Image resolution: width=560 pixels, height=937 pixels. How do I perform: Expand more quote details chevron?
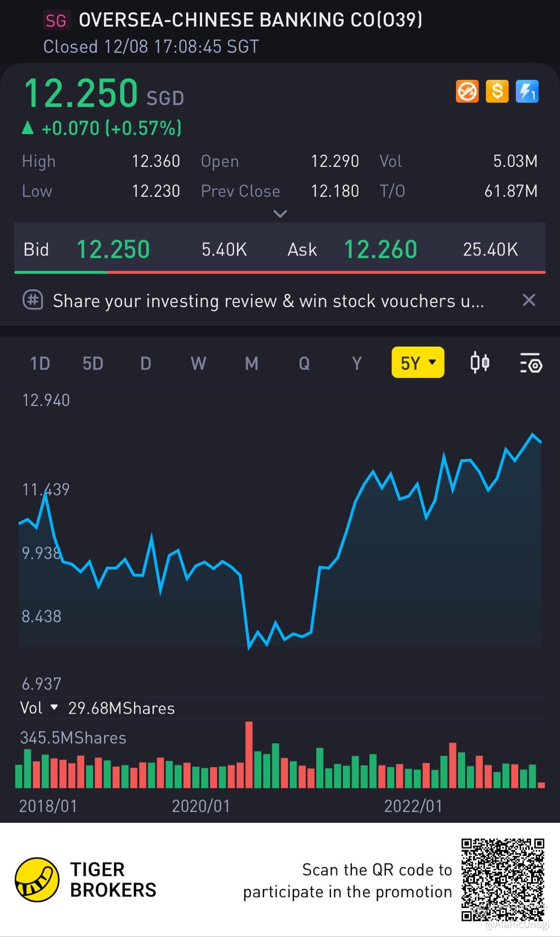280,214
